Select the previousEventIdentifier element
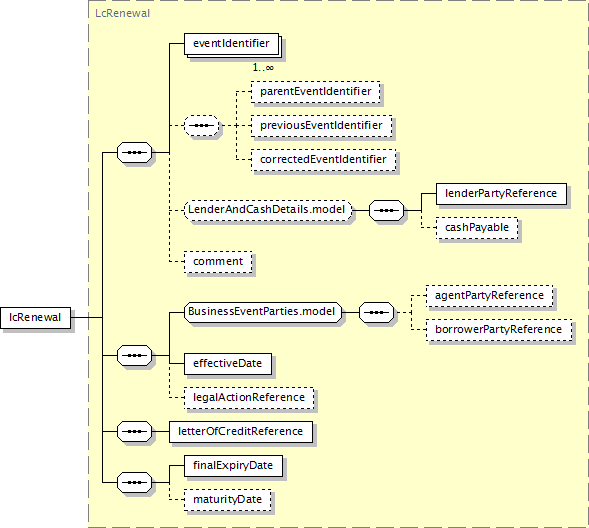The image size is (589, 528). point(322,125)
